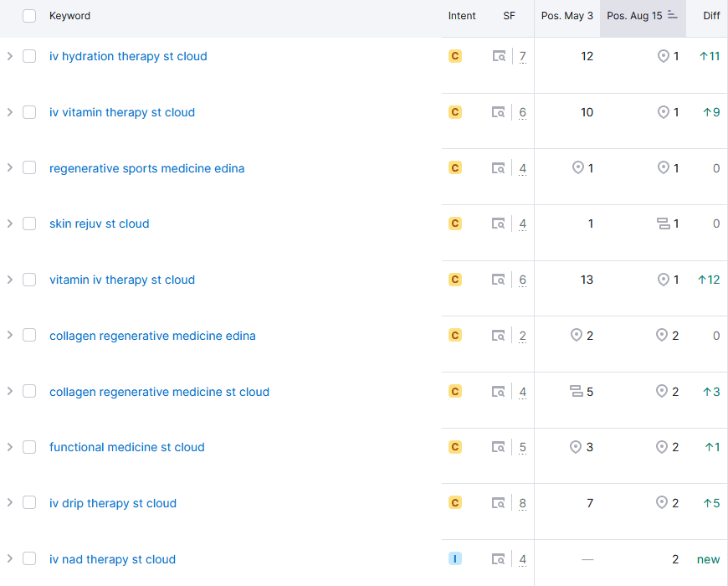Open SERP snapshot icon for iv hydration therapy st cloud
728x586 pixels.
click(499, 56)
